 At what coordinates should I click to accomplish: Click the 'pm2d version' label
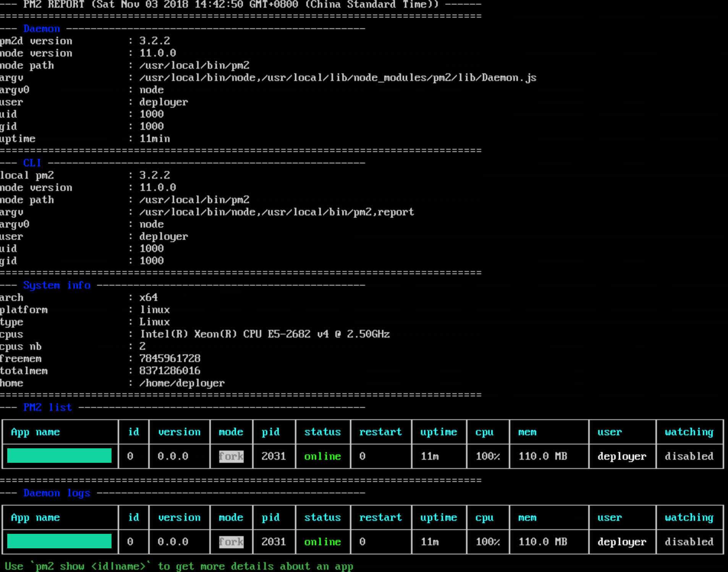coord(36,41)
